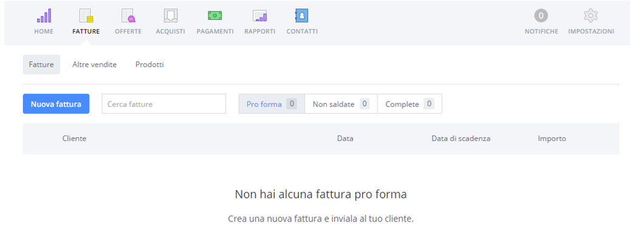Open the Pagamenti banknote icon

(x=215, y=16)
